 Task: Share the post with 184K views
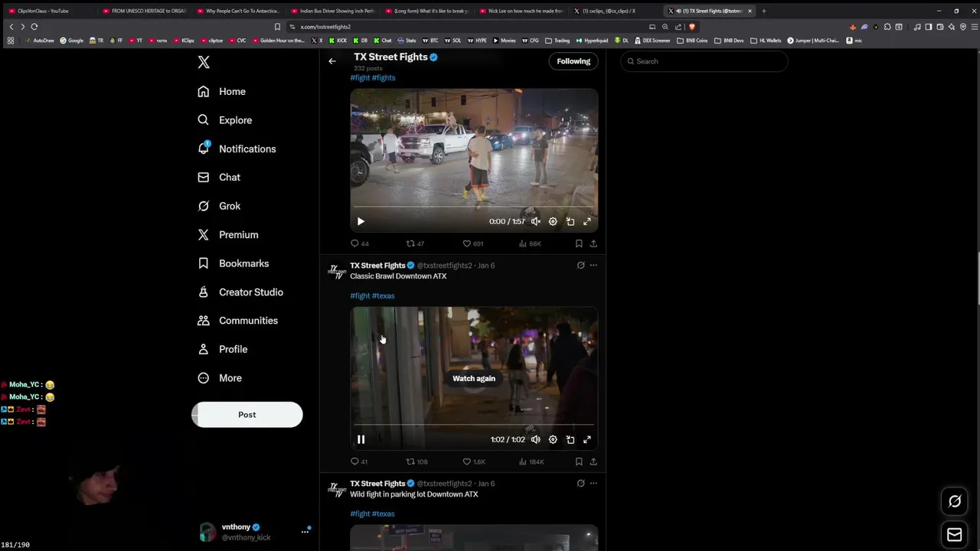[593, 461]
